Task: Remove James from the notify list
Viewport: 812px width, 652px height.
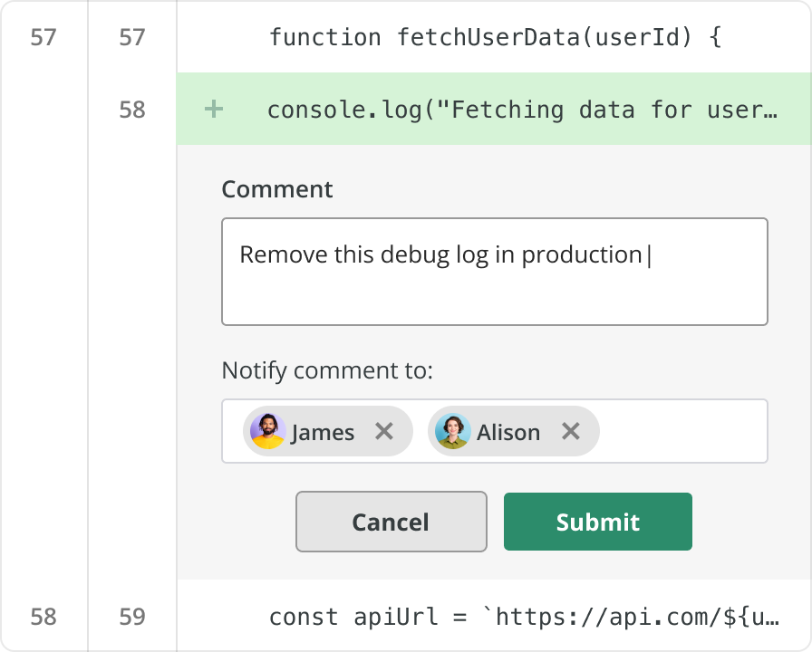Action: pos(384,431)
